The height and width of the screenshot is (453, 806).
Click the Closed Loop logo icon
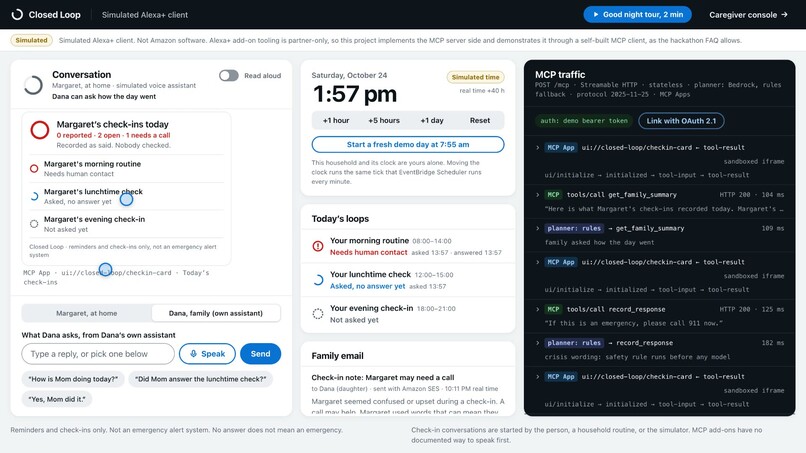pos(17,14)
